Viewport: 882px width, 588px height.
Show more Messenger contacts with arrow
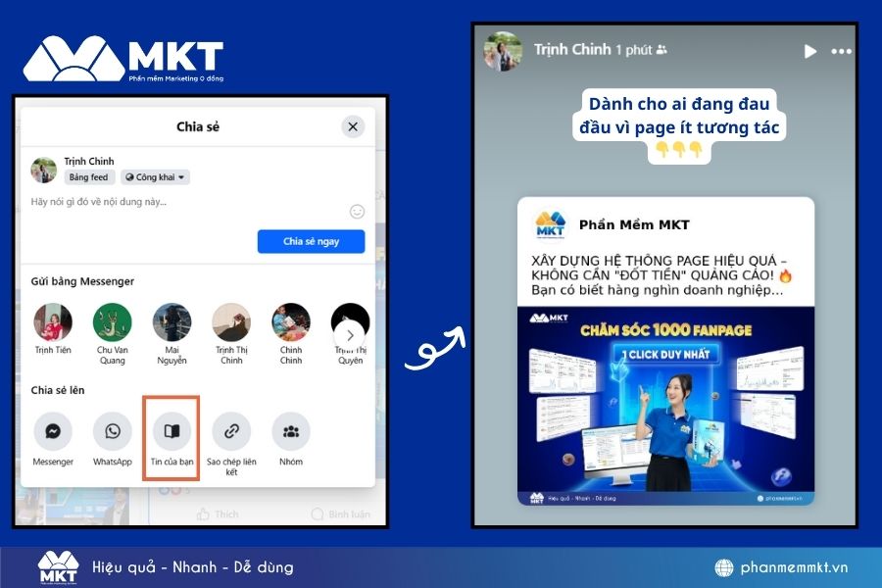pyautogui.click(x=350, y=335)
